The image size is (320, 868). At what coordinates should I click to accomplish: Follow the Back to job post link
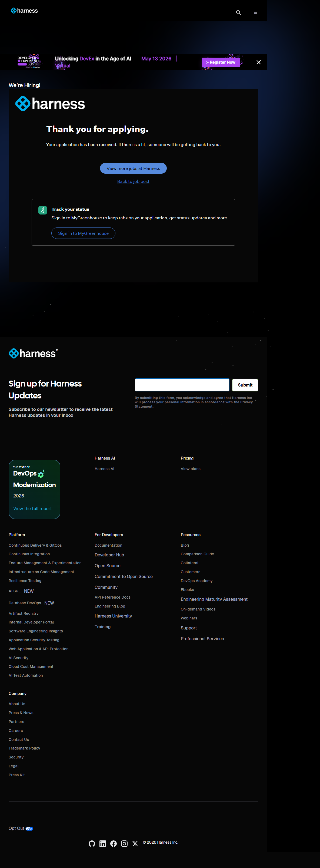(x=133, y=181)
